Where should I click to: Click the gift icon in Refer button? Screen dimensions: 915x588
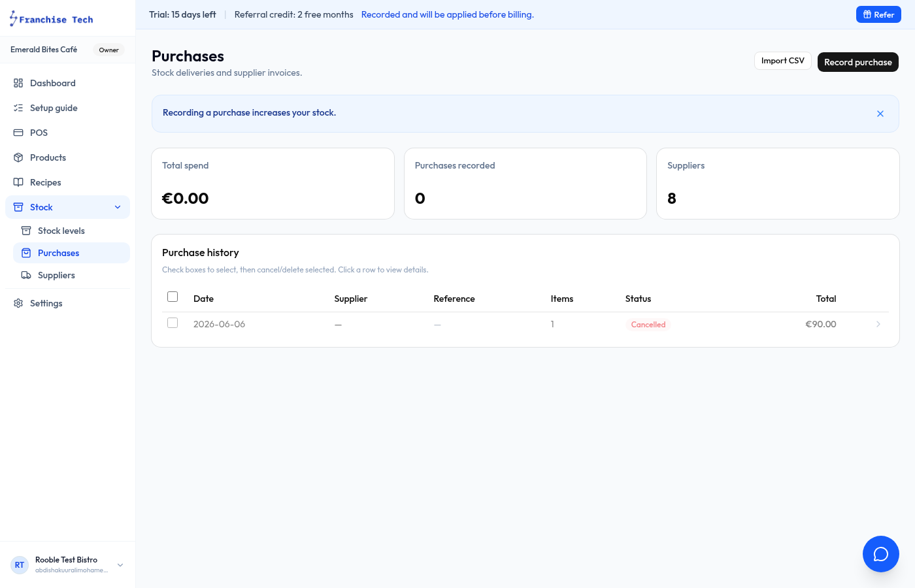(867, 14)
